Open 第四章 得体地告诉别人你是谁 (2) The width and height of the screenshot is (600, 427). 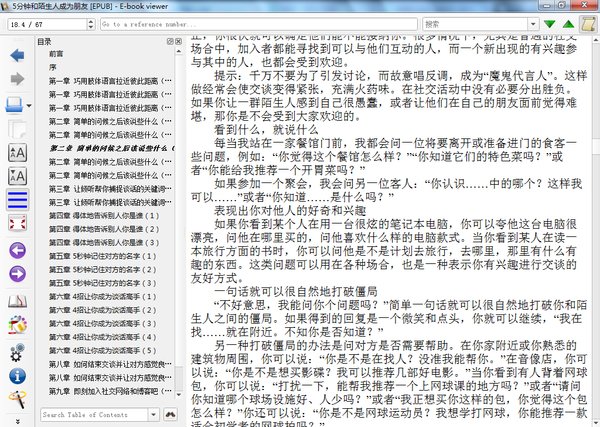tap(104, 229)
